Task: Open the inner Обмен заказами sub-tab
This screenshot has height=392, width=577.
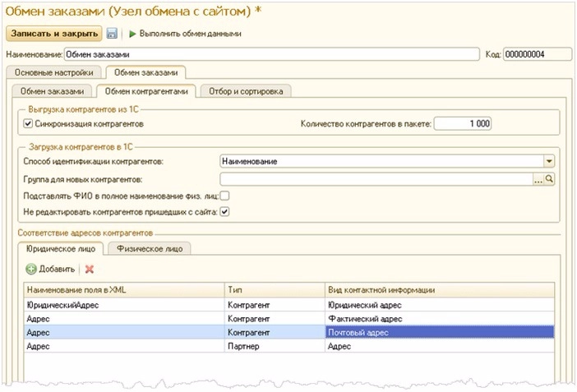Action: tap(52, 91)
